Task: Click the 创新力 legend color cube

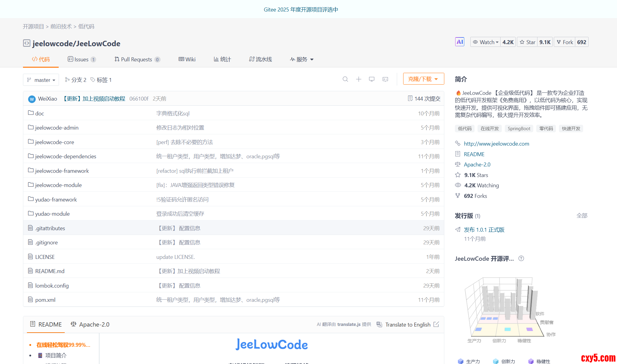Action: click(495, 361)
